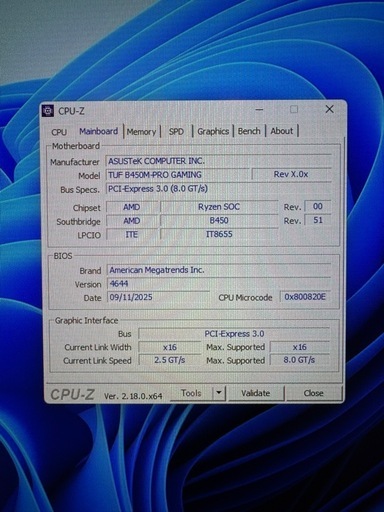Click the TUF B450M-PRO GAMING model field
This screenshot has height=512, width=384.
[x=177, y=175]
